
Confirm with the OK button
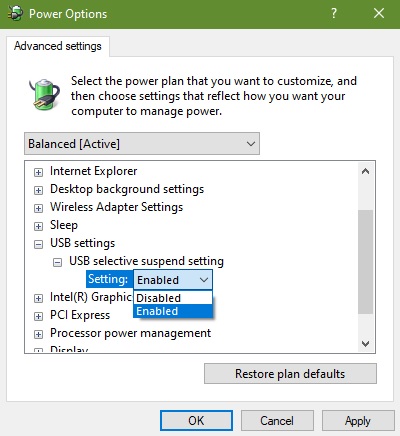(196, 421)
